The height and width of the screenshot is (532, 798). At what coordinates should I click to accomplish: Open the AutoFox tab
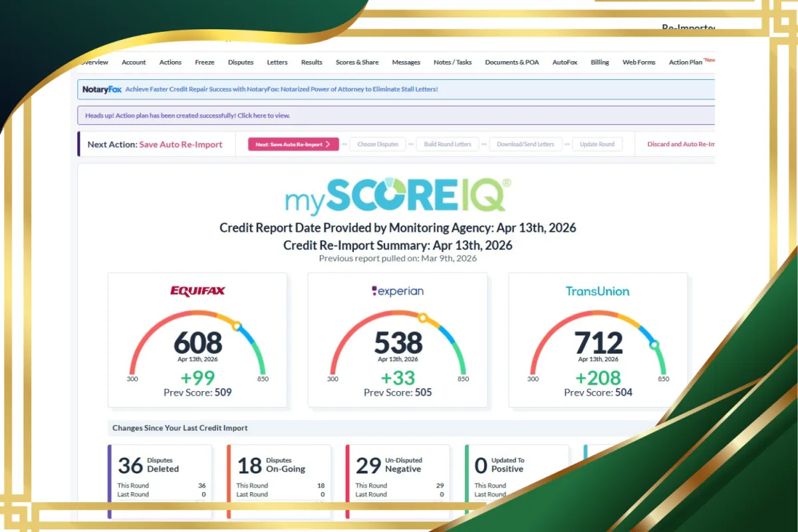(565, 62)
